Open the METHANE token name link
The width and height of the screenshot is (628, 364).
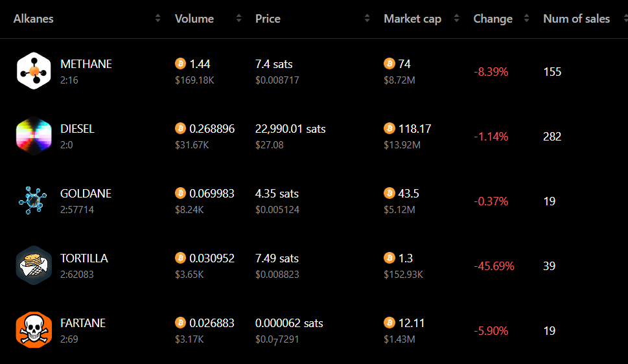pyautogui.click(x=86, y=64)
